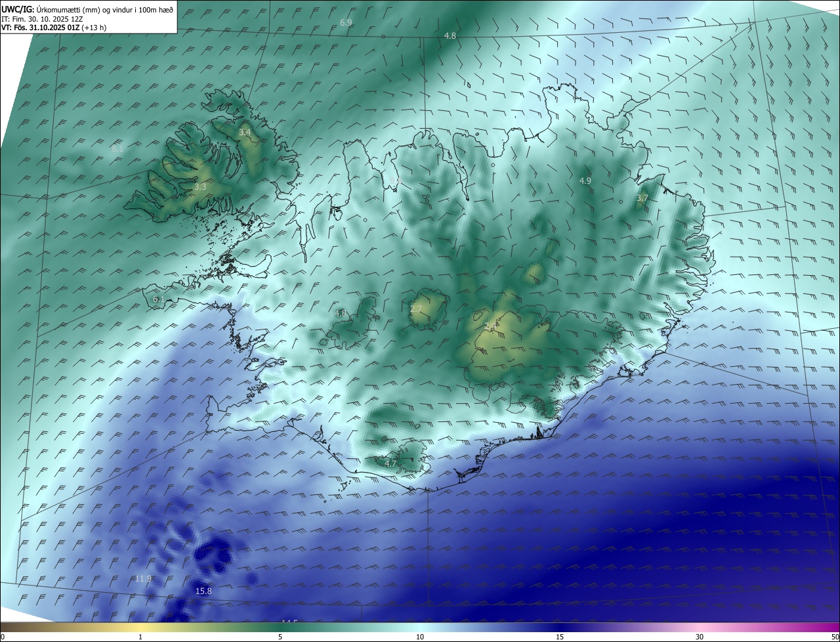
Task: Click the 6.9 value label on the map
Action: click(346, 23)
